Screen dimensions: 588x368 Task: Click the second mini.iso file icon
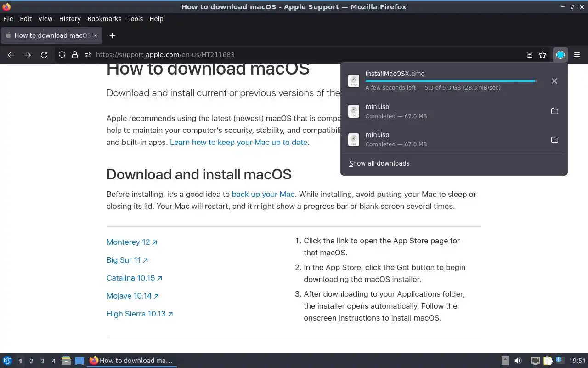[x=354, y=139]
